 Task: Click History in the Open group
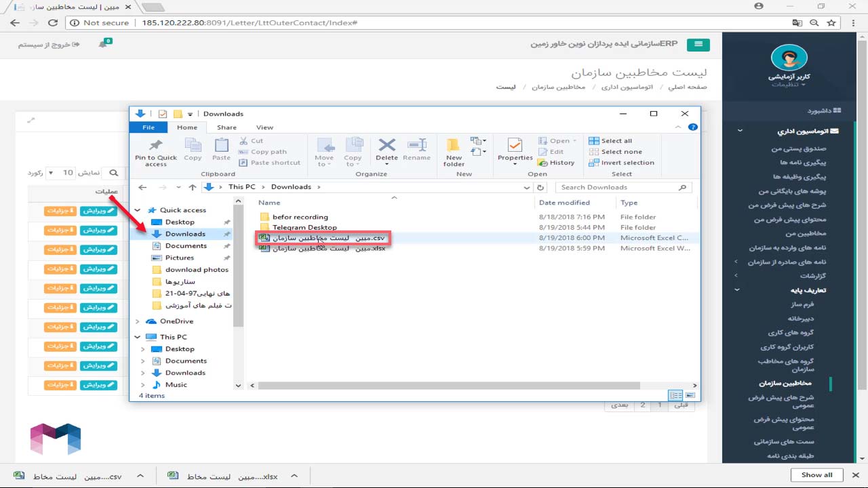click(x=557, y=163)
